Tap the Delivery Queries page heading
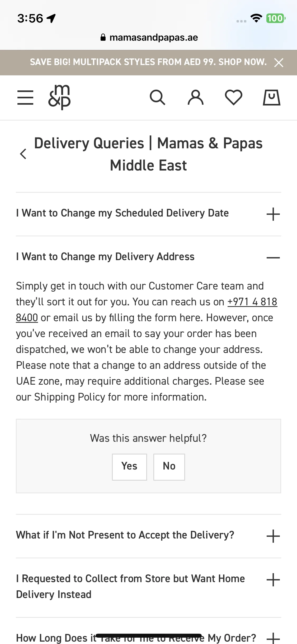This screenshot has width=297, height=644. click(148, 154)
